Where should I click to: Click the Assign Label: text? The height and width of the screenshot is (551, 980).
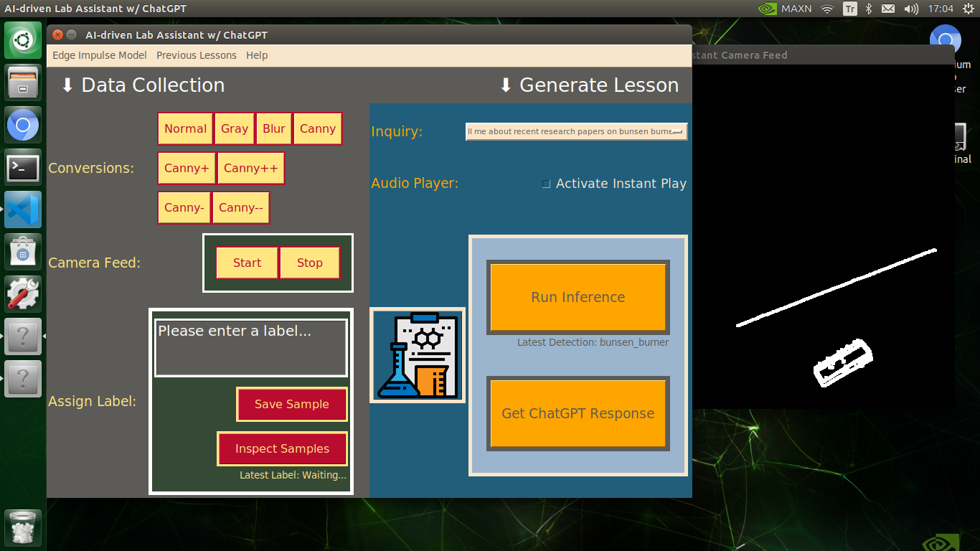[x=92, y=401]
